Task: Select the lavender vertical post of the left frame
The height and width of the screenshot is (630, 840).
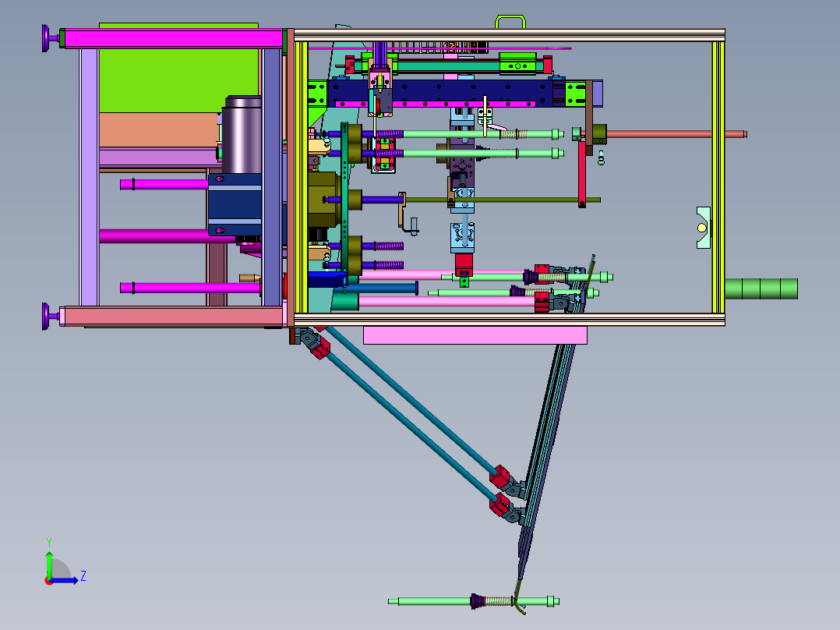Action: [x=89, y=177]
